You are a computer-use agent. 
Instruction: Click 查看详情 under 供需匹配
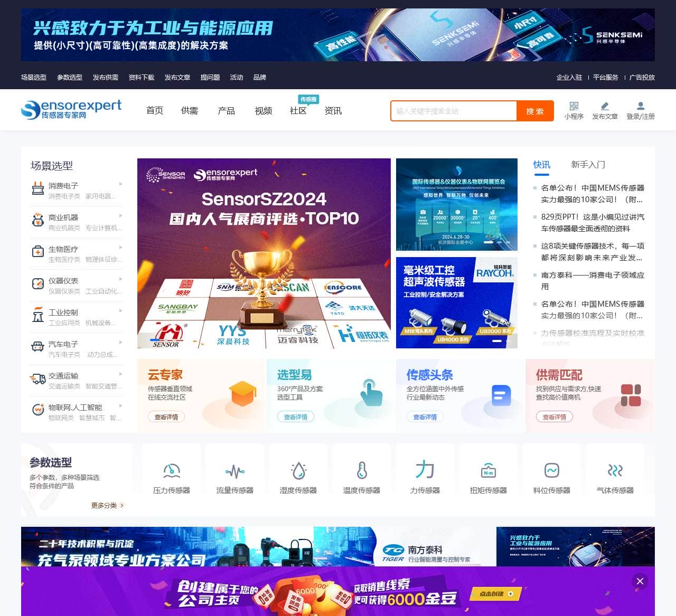pyautogui.click(x=555, y=417)
